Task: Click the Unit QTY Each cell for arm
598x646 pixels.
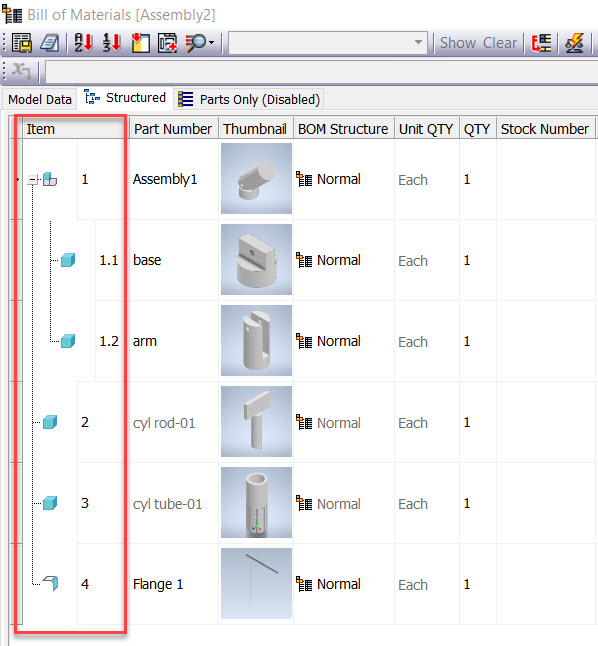Action: [x=427, y=342]
